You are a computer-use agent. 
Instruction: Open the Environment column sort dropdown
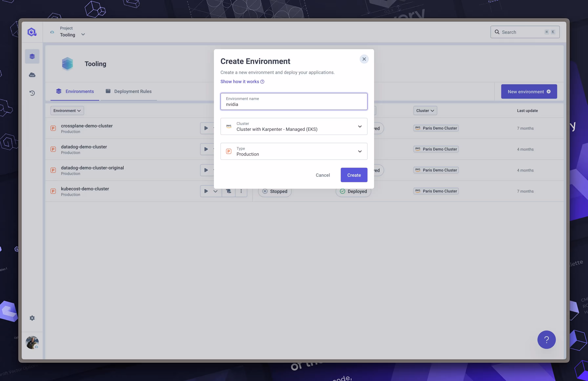67,110
